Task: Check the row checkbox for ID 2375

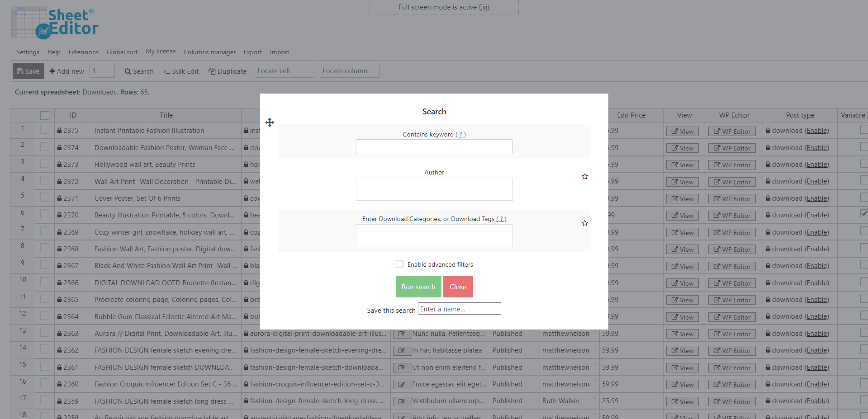Action: click(45, 130)
